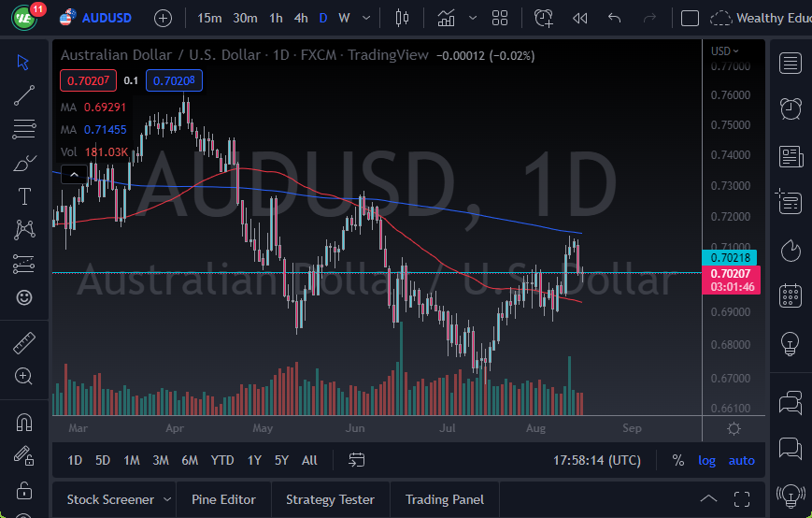
Task: Select the Text annotation tool
Action: tap(24, 196)
